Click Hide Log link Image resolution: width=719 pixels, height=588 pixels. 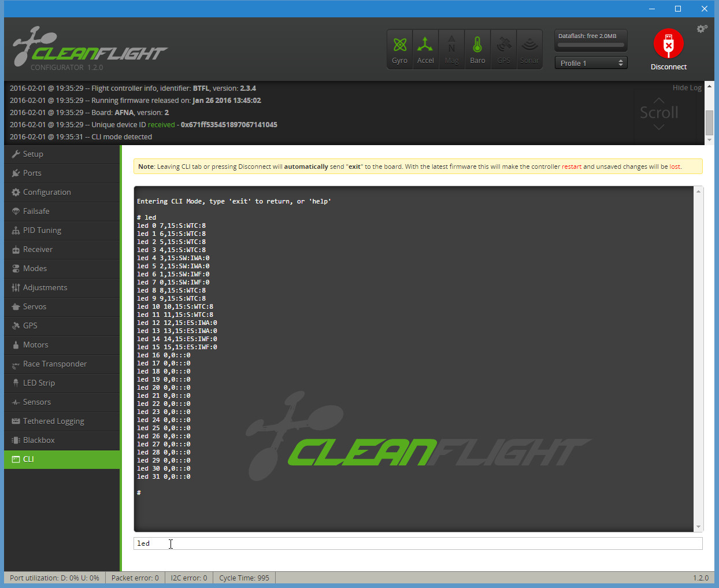(687, 88)
